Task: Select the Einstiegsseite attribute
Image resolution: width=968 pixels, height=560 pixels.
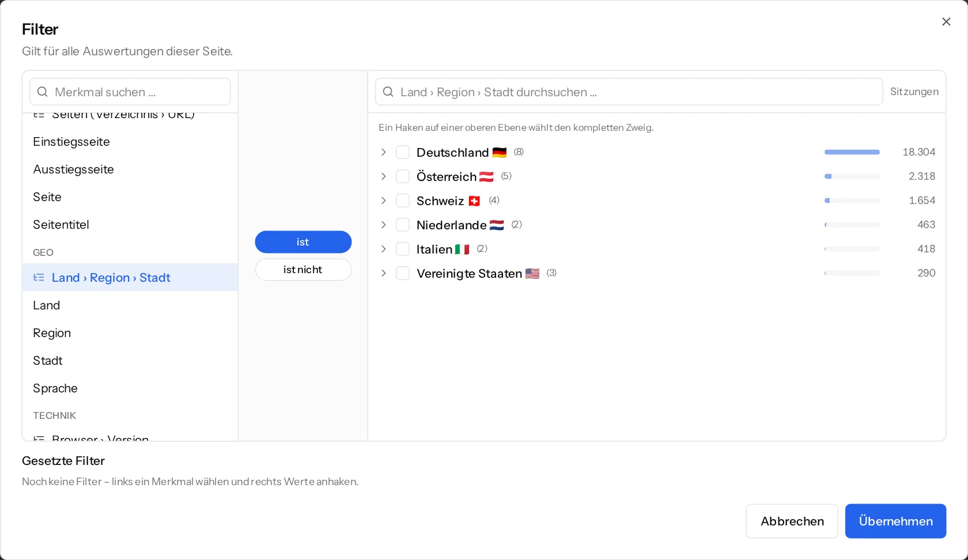Action: pos(130,142)
